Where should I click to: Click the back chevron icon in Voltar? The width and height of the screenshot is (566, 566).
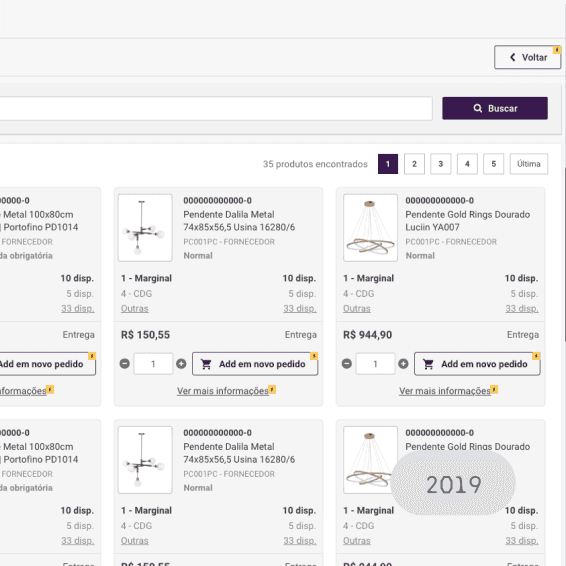(513, 57)
